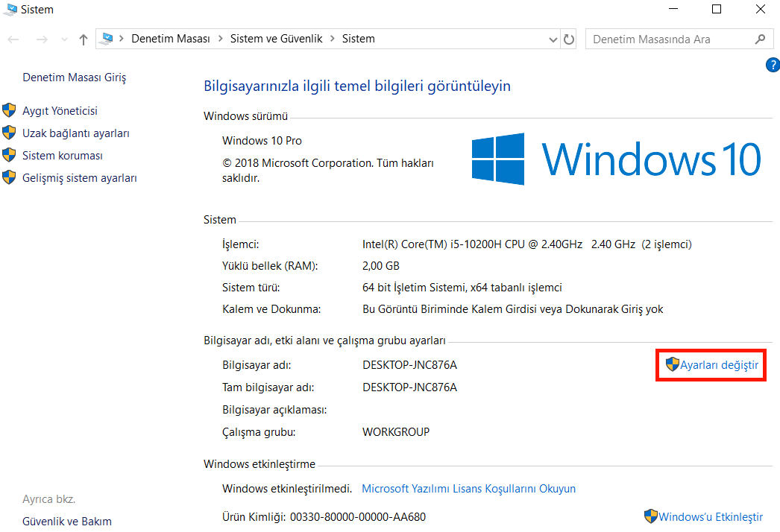The image size is (780, 532).
Task: Click the shield icon next to Ayarları değiştir
Action: coord(672,364)
